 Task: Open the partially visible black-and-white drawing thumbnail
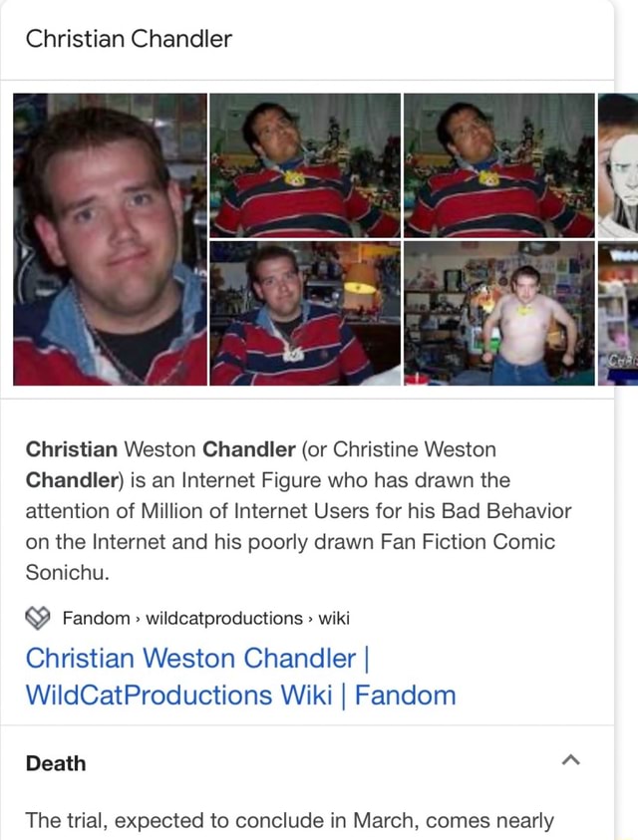coord(618,165)
